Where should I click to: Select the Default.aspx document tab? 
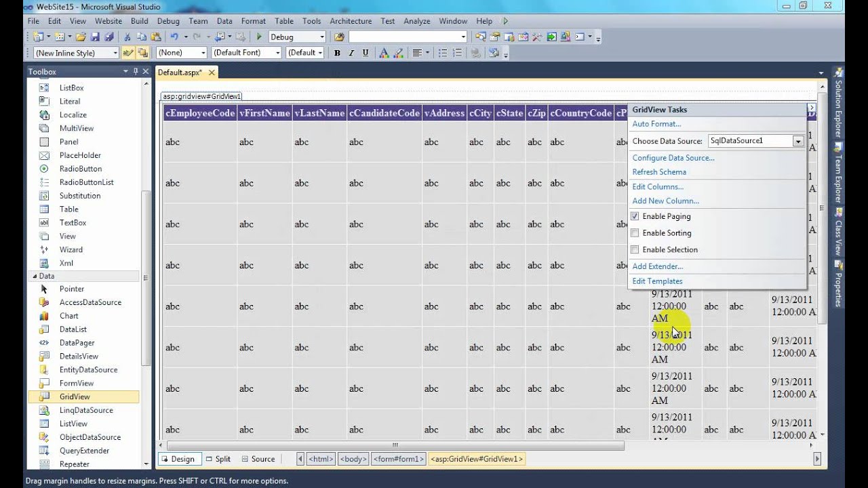[x=180, y=73]
